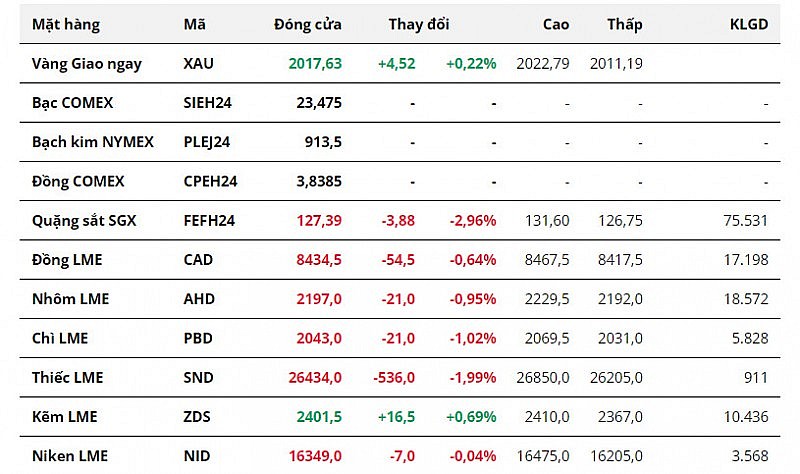Click the Cao column header
800x474 pixels.
coord(556,25)
